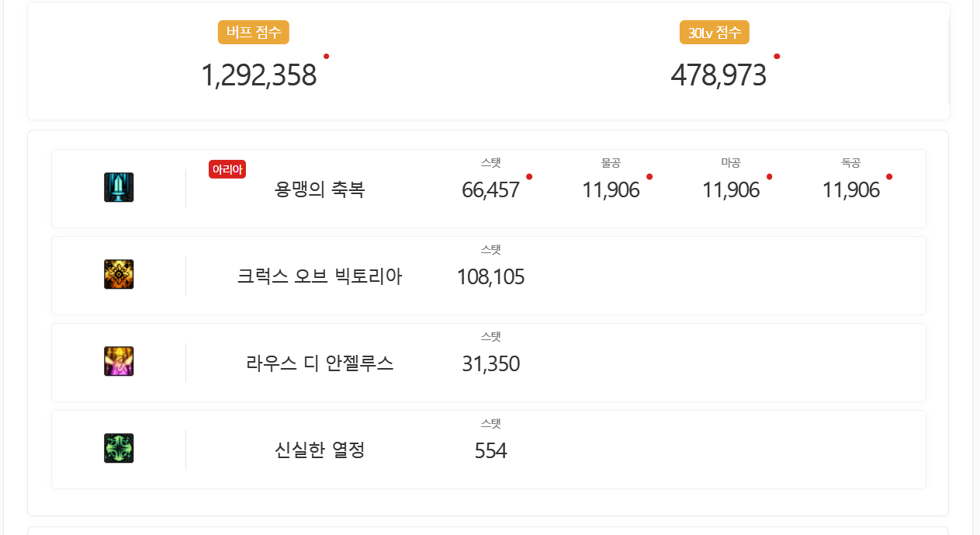This screenshot has height=535, width=980.
Task: Open the 신실한 열정 skill name
Action: tap(320, 450)
